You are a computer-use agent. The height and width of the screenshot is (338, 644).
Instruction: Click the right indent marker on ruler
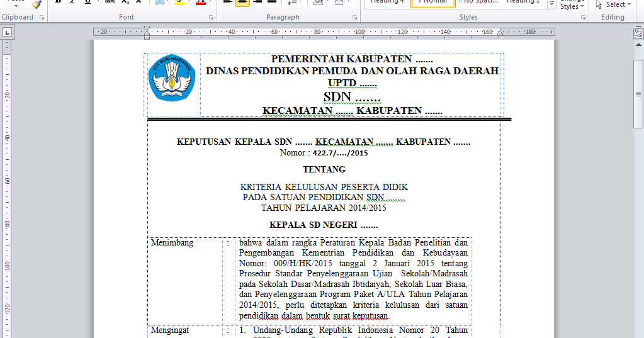pos(500,33)
